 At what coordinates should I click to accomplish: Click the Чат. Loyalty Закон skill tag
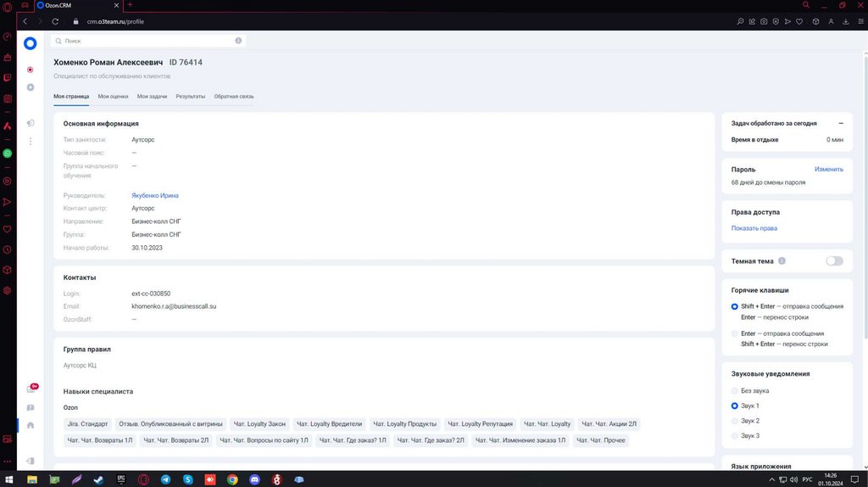[x=259, y=424]
